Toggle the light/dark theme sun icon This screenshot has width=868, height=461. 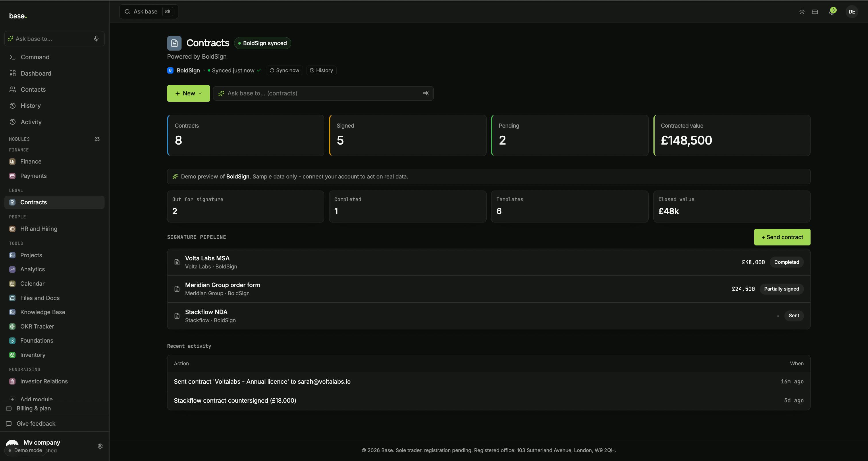pos(802,12)
